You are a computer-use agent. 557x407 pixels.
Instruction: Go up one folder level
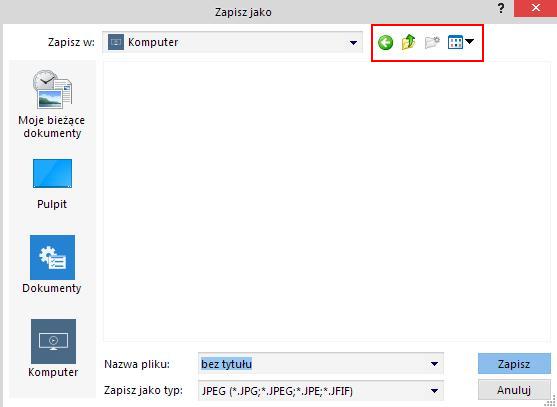pos(409,42)
